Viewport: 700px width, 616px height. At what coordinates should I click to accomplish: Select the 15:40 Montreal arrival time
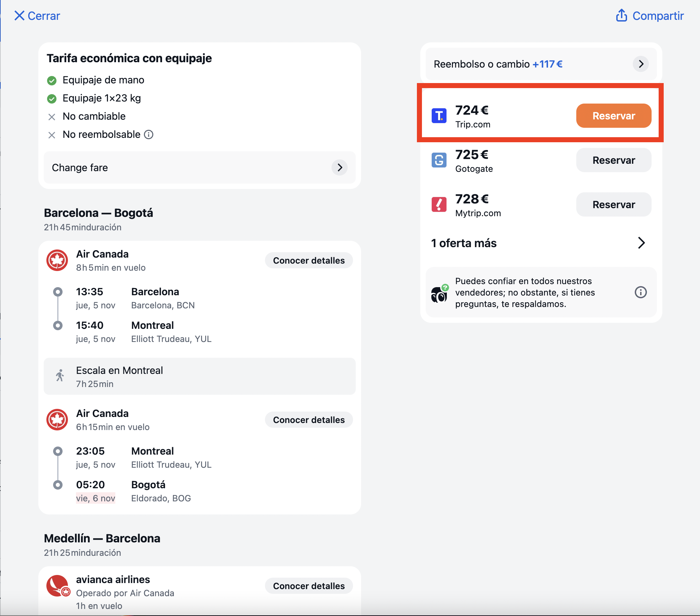(89, 325)
